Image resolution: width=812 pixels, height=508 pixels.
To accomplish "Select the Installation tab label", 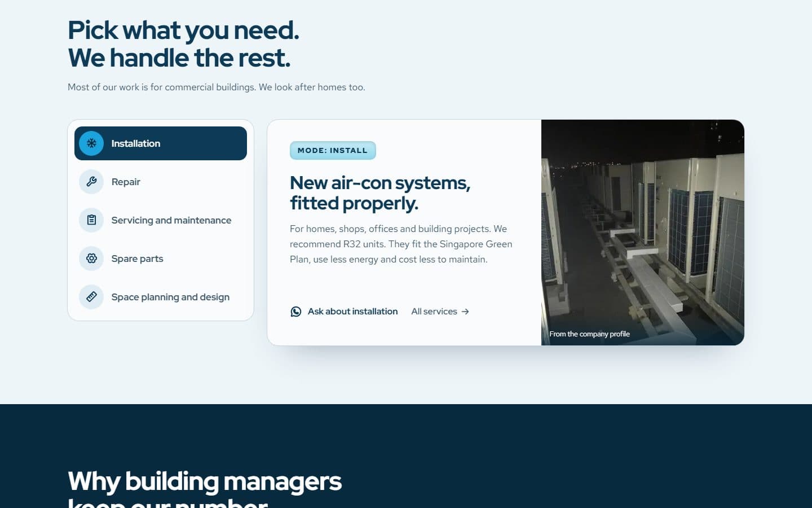I will coord(136,143).
